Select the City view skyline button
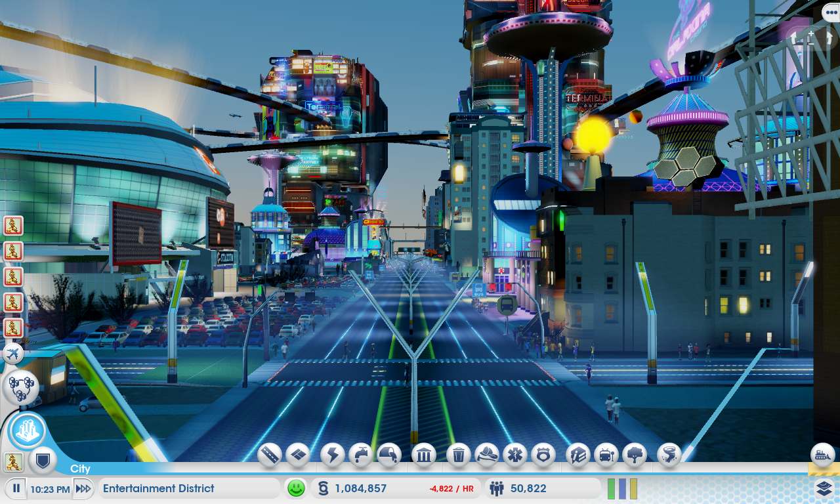The height and width of the screenshot is (504, 840). tap(28, 431)
